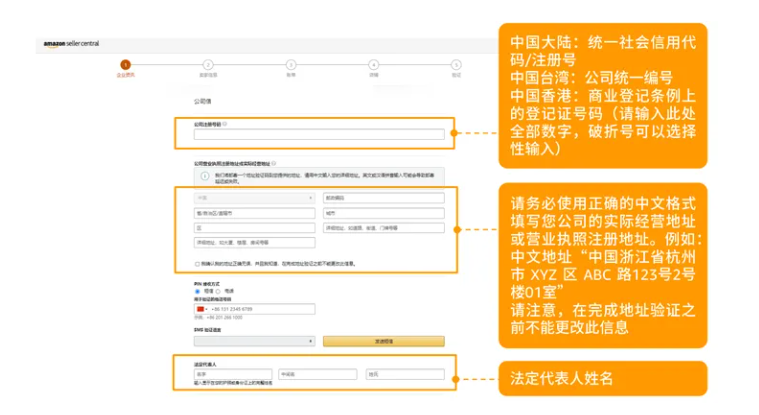Click the step 3 circle in progress bar
759x415 pixels.
click(291, 64)
